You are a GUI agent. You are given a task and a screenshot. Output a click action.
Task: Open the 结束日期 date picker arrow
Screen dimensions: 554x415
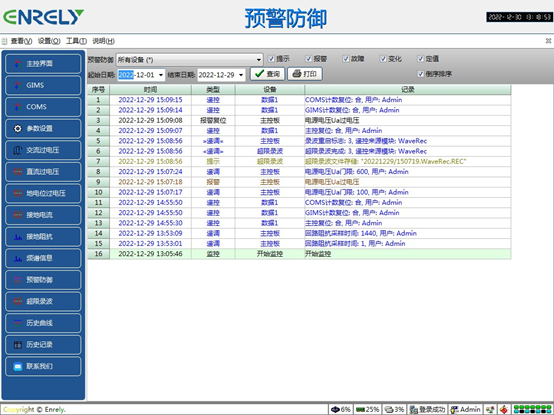tap(241, 75)
